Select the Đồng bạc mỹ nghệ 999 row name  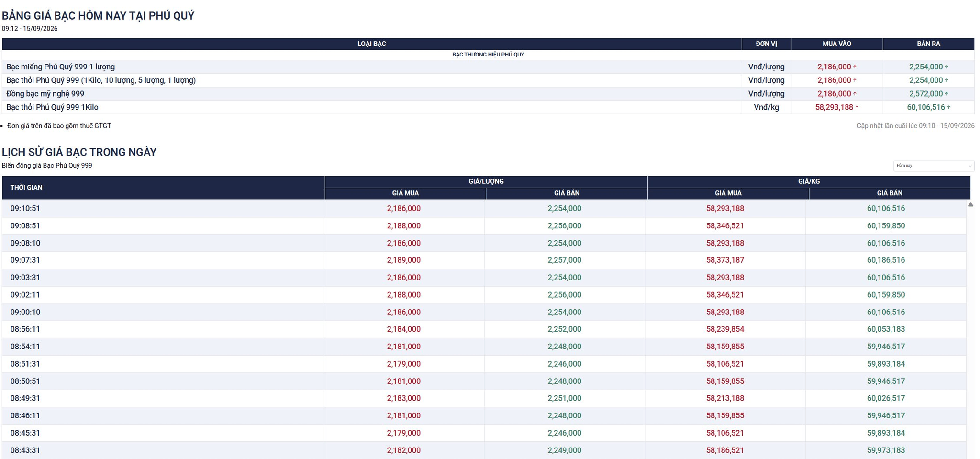point(45,94)
